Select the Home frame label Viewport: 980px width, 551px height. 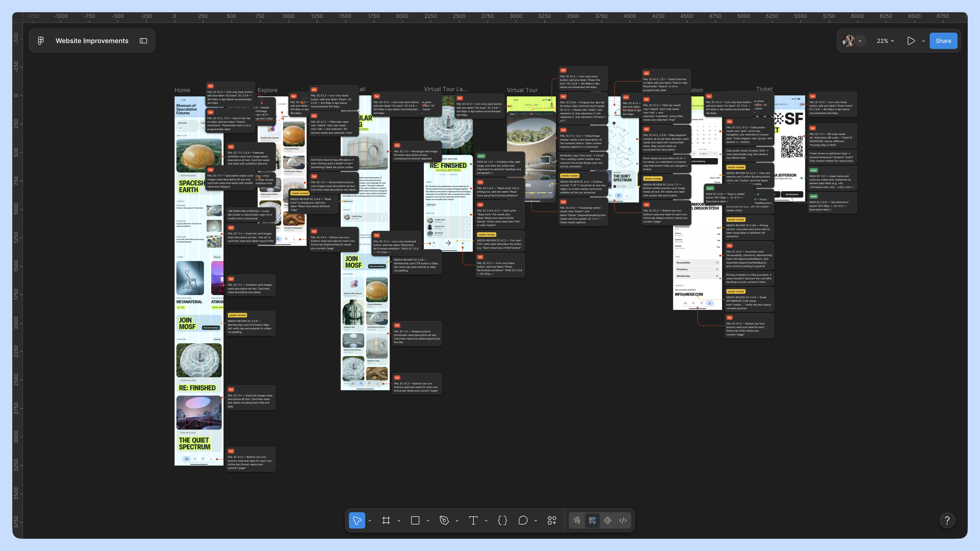tap(182, 90)
